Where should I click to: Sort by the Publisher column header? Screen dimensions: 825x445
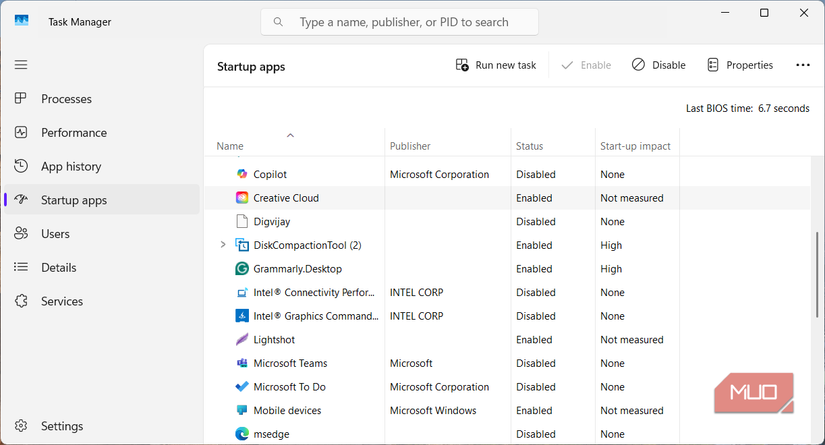click(x=410, y=146)
